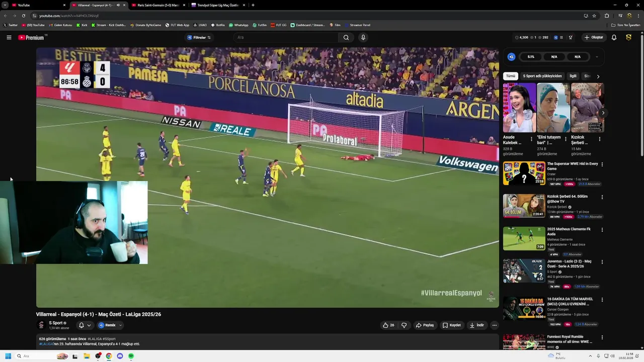
Task: Open the S Sport channel avatar
Action: 42,325
